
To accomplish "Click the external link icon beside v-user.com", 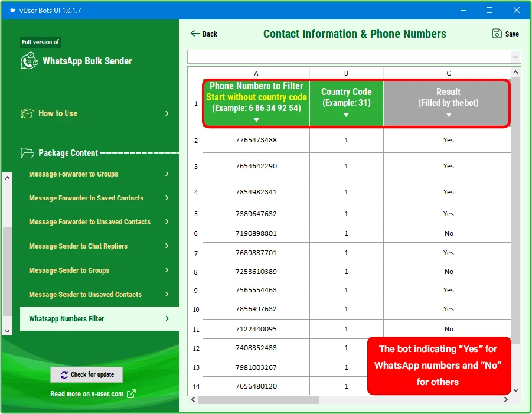I will click(131, 394).
